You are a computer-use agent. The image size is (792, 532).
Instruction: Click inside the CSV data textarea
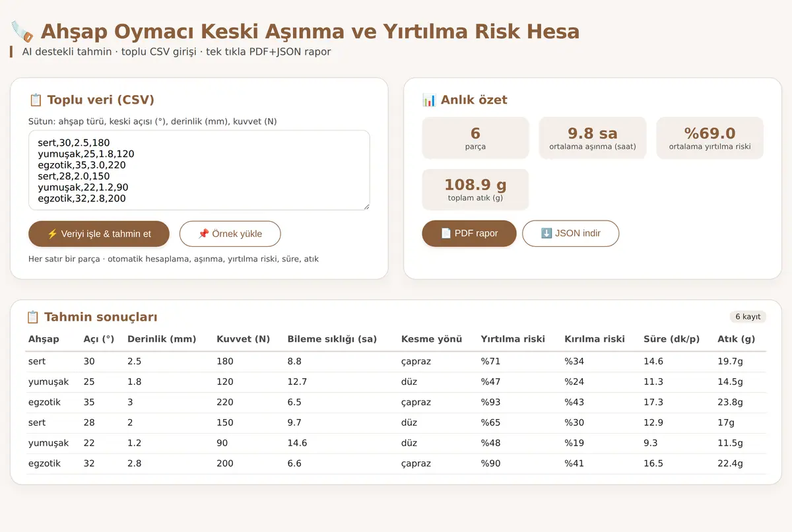(x=199, y=170)
